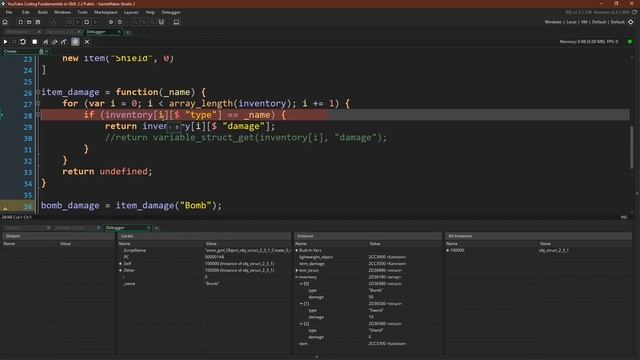Expand the test_struct variable
This screenshot has height=360, width=640.
[x=297, y=270]
